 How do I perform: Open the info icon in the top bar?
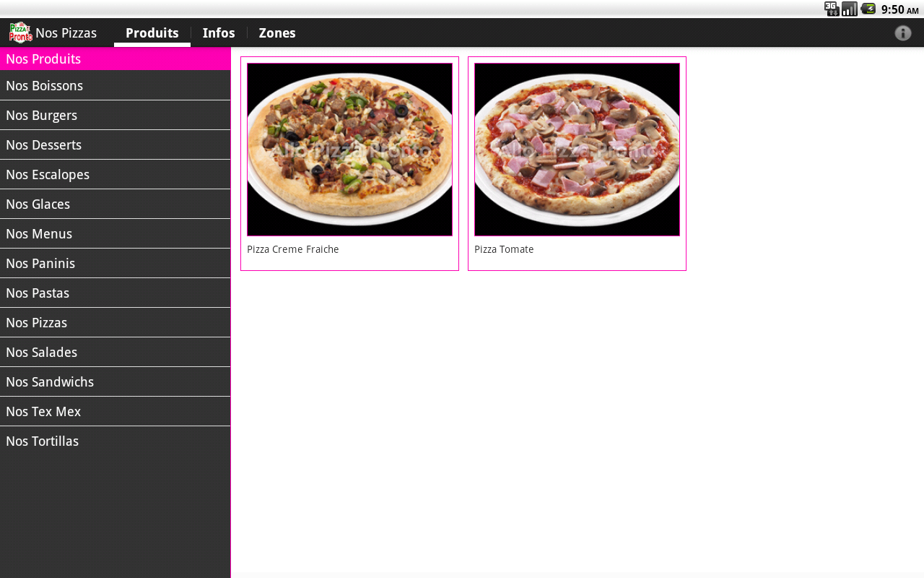pos(903,33)
